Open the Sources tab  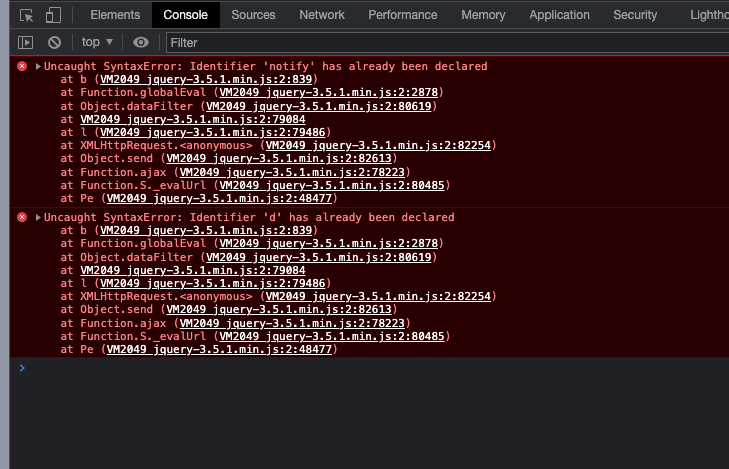(253, 15)
